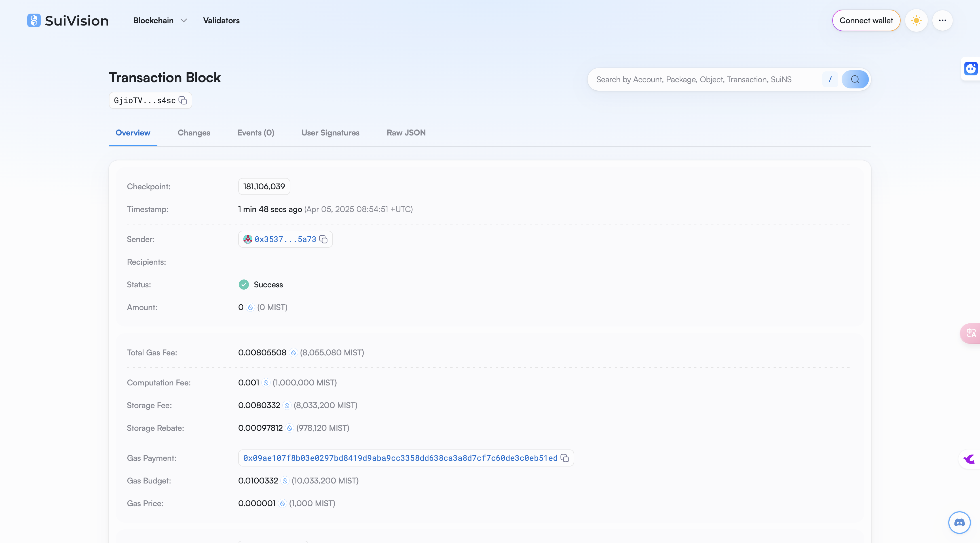Click the '0.0080332' storage fee value

pos(259,405)
